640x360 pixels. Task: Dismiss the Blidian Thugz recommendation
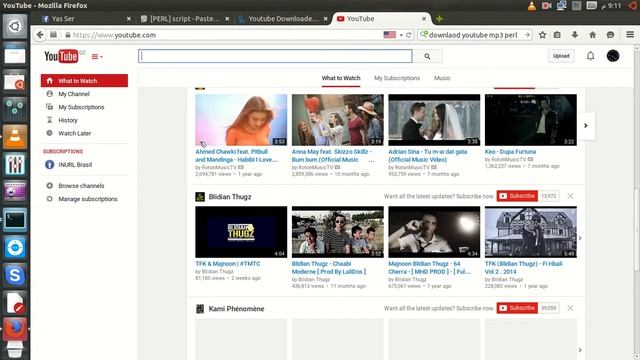(x=570, y=196)
